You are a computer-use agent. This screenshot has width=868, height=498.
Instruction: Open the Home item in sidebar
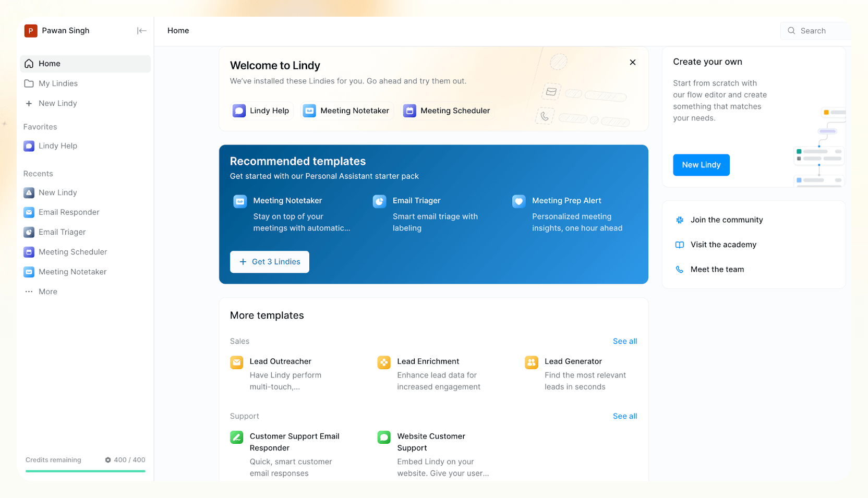pyautogui.click(x=86, y=64)
